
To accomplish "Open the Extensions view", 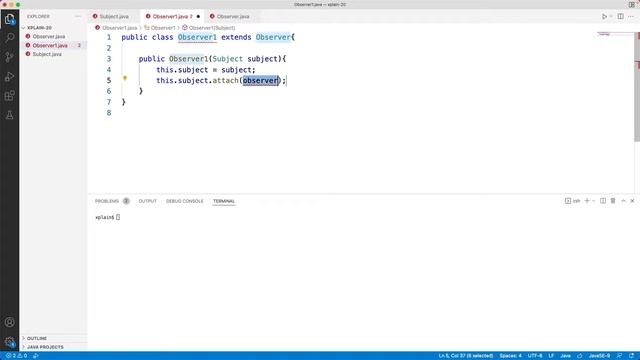I will [x=9, y=96].
